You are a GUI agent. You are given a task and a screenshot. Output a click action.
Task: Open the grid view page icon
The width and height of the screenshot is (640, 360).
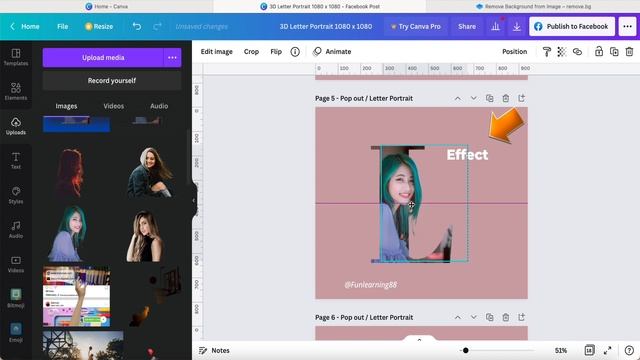pos(589,350)
